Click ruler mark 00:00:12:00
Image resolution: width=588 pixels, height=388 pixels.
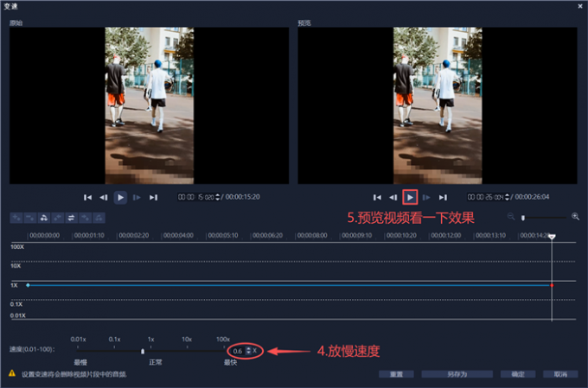446,235
